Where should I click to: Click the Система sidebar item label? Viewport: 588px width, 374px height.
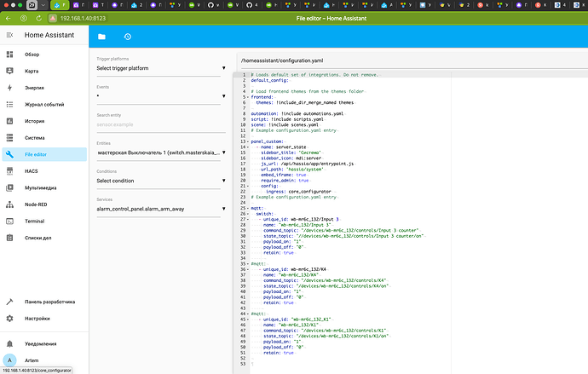pyautogui.click(x=34, y=137)
